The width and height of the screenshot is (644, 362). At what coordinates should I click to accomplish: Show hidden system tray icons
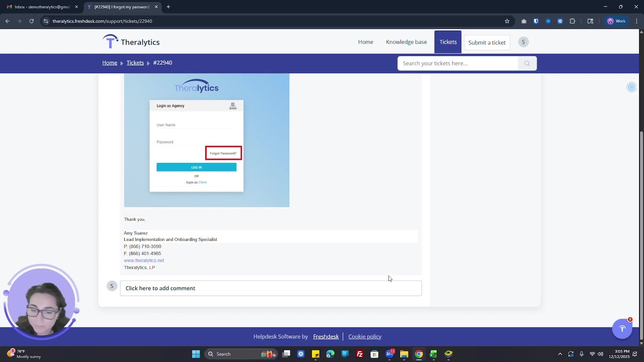560,354
